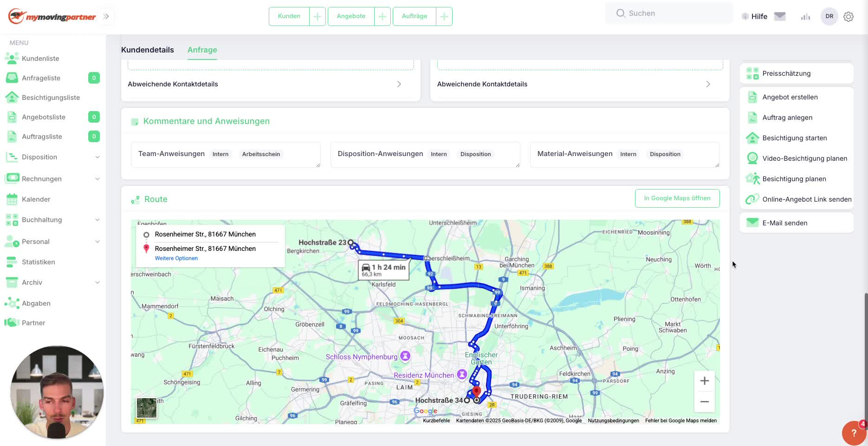Screen dimensions: 868x446
Task: Expand the Personal menu
Action: [97, 242]
